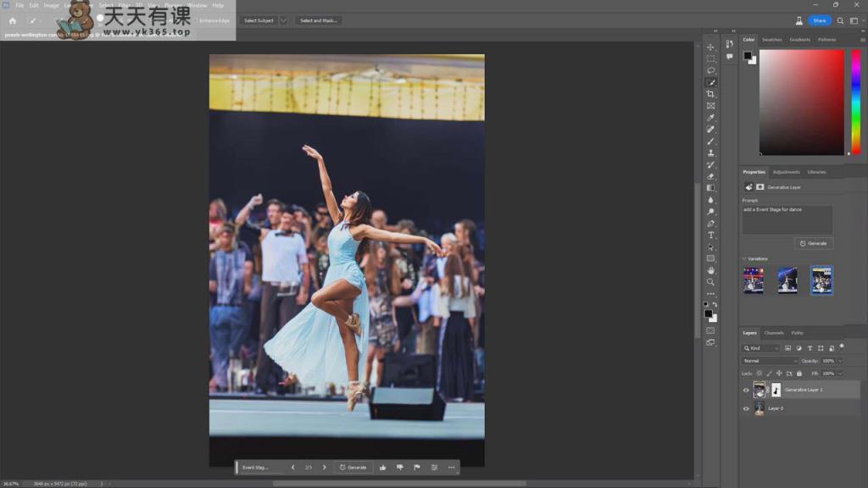Viewport: 868px width, 488px height.
Task: Hide the Layer 0 layer
Action: point(746,408)
